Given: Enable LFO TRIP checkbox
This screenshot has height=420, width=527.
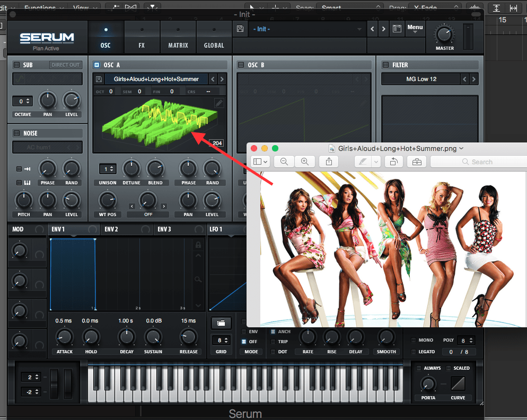Looking at the screenshot, I should (273, 342).
